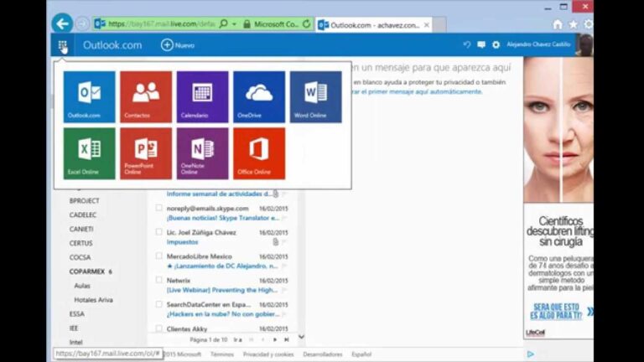The image size is (644, 362).
Task: Go to next page of messages
Action: (x=275, y=339)
